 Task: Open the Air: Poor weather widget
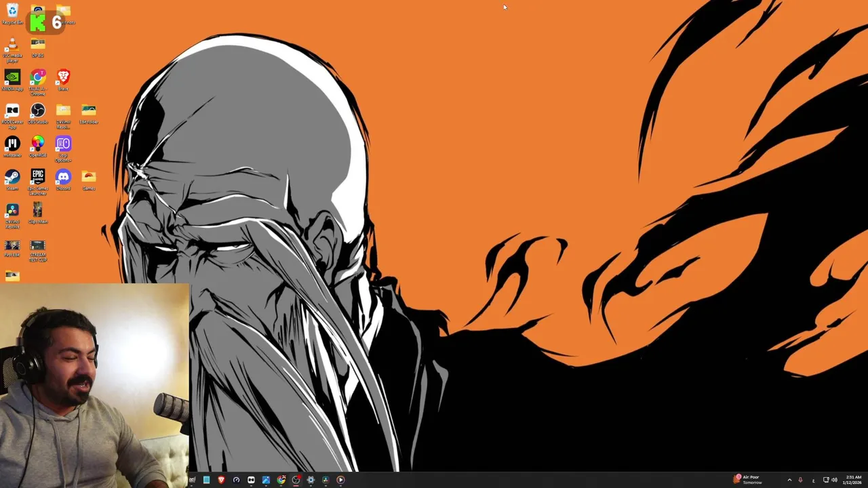pos(747,479)
